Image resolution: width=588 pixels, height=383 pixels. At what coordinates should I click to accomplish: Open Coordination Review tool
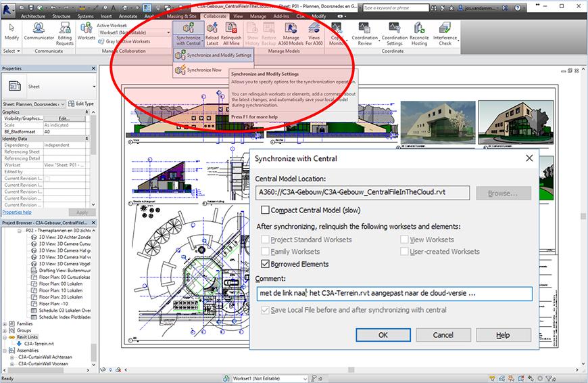tap(364, 34)
